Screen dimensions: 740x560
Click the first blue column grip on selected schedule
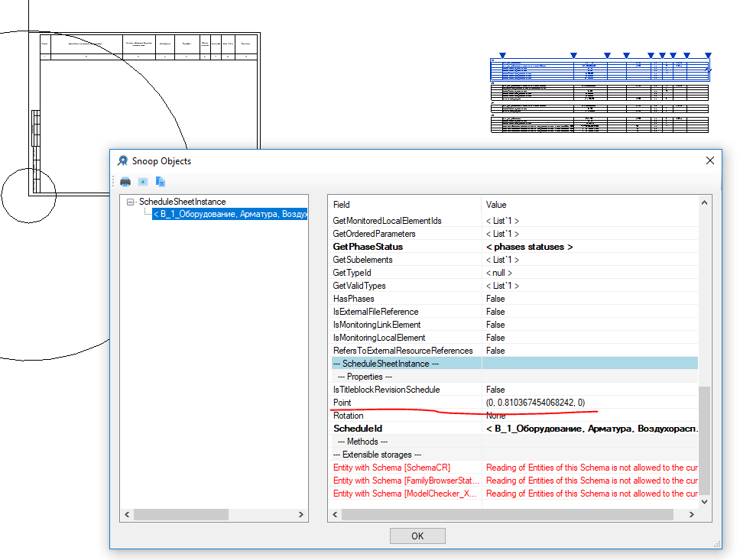point(502,56)
